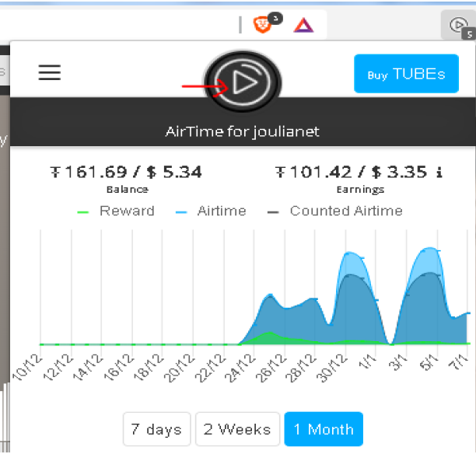
Task: Click the AirTime for joulianet heading
Action: tap(242, 132)
